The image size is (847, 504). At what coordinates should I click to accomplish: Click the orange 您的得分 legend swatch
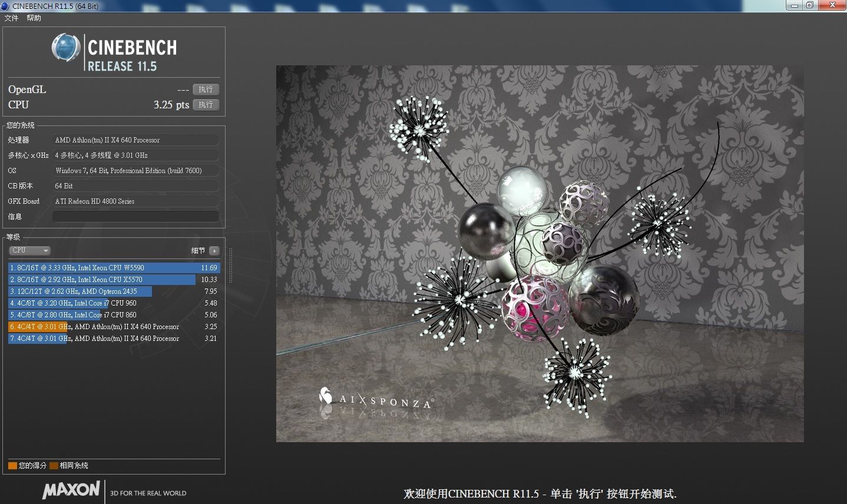pyautogui.click(x=12, y=466)
